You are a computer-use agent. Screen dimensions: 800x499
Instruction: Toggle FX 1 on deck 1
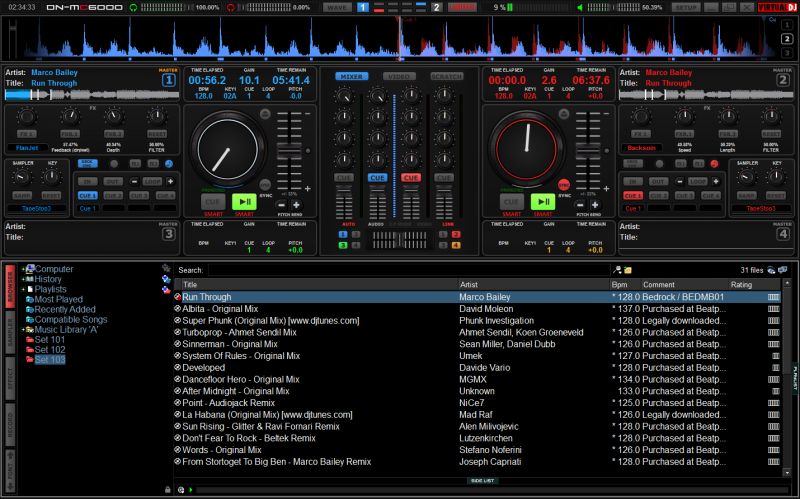tap(27, 133)
